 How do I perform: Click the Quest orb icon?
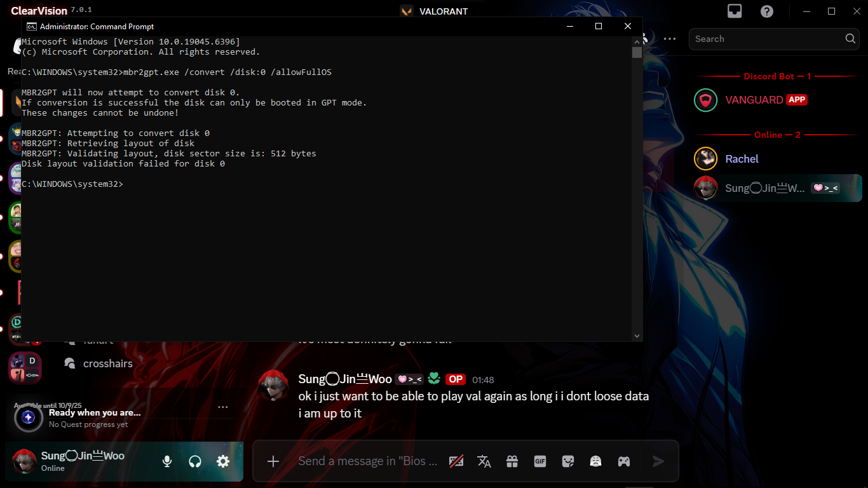28,417
